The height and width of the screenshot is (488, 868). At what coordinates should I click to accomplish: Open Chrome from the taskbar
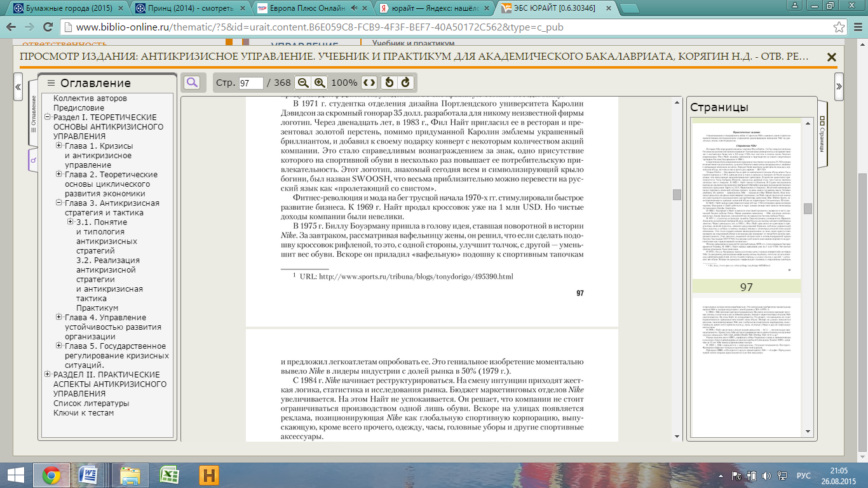tap(51, 475)
